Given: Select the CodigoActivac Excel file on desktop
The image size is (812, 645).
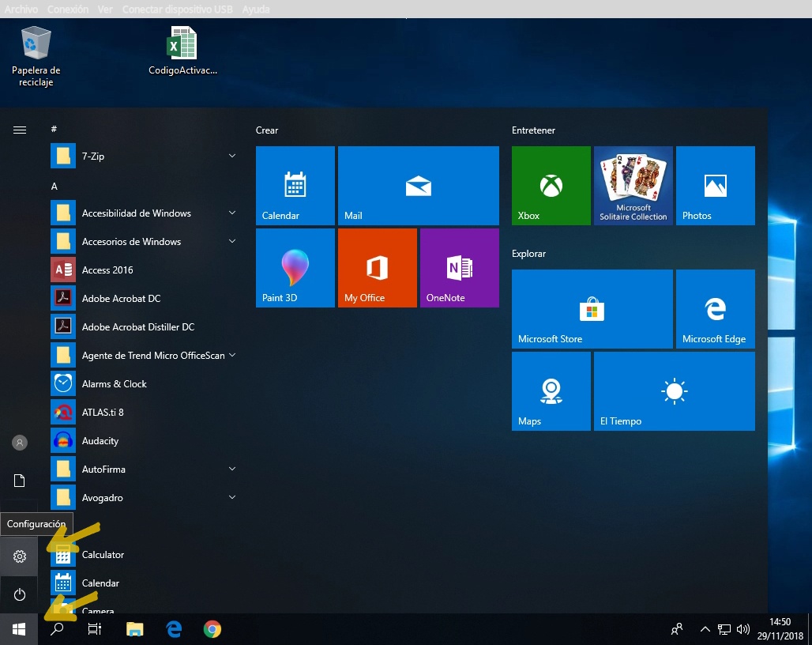Looking at the screenshot, I should [182, 51].
